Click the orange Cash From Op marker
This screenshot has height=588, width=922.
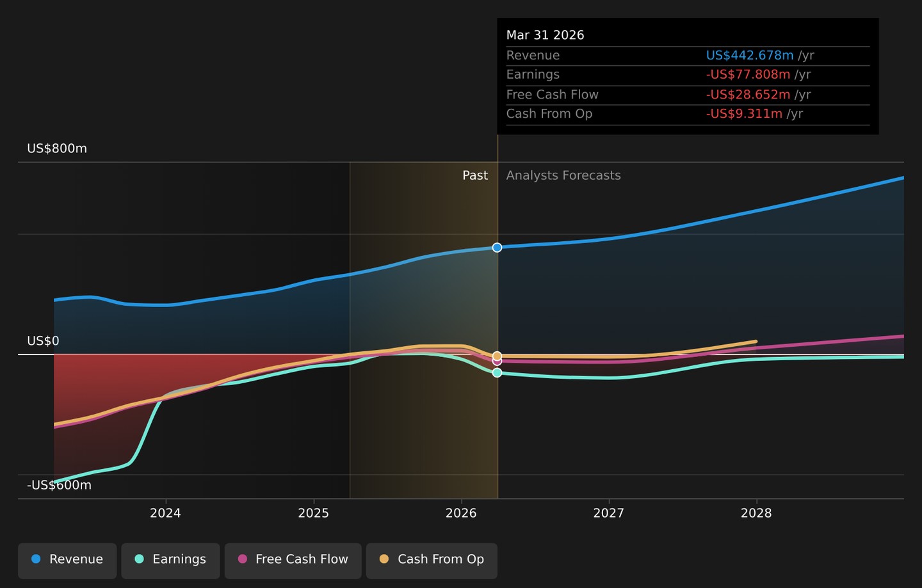[497, 356]
